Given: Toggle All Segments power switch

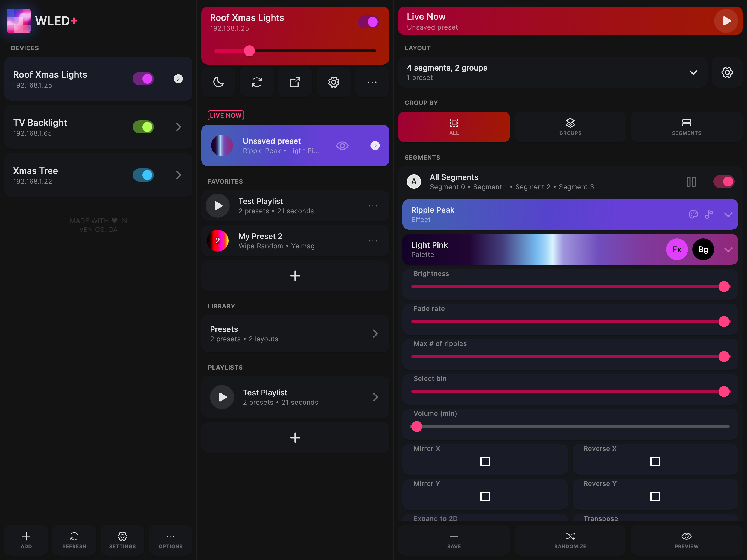Looking at the screenshot, I should (x=724, y=182).
